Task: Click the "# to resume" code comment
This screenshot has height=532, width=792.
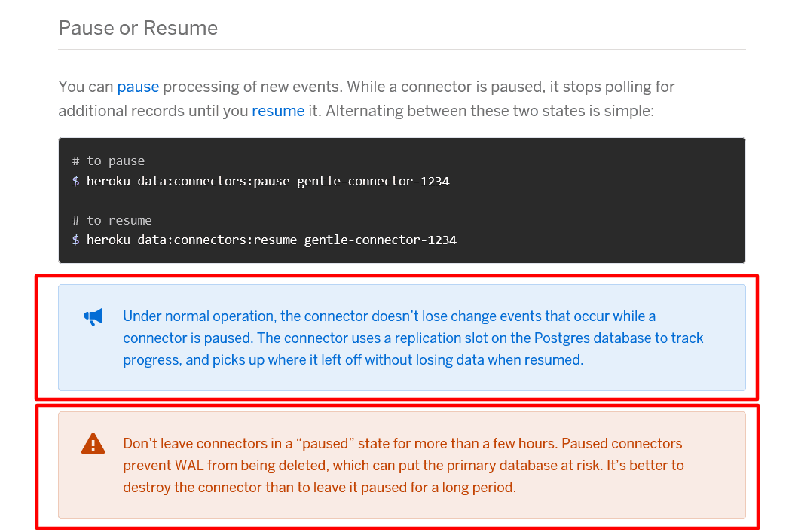Action: click(112, 220)
